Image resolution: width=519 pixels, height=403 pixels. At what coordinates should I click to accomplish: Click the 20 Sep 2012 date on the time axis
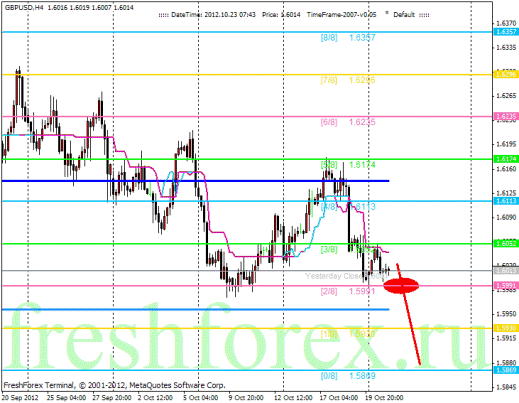tap(20, 398)
